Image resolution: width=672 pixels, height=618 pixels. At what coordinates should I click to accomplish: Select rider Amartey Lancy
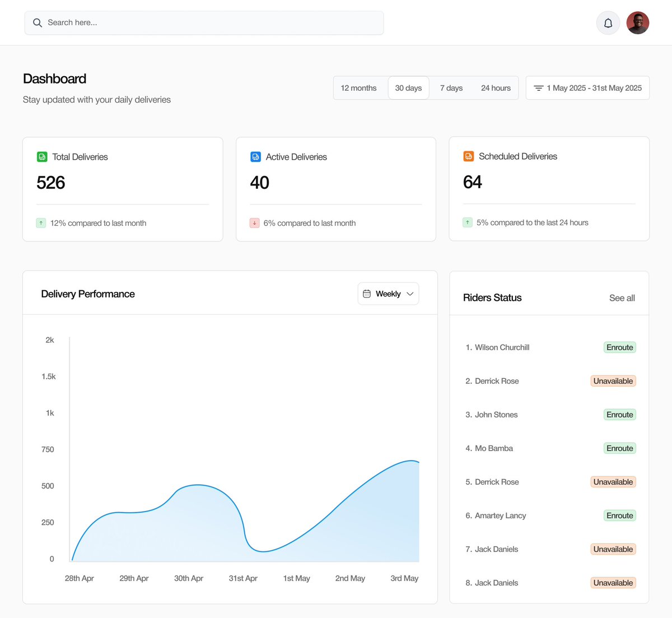tap(496, 515)
